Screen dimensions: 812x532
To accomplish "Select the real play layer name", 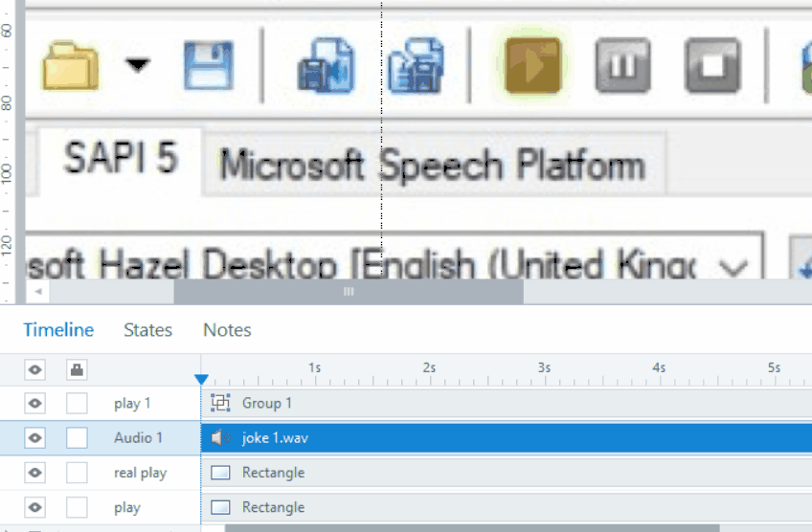I will (x=141, y=473).
